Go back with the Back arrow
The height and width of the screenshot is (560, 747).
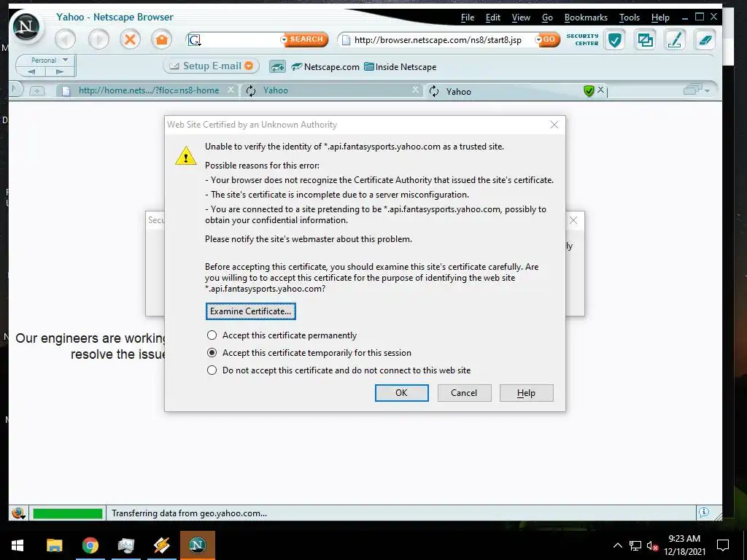65,39
